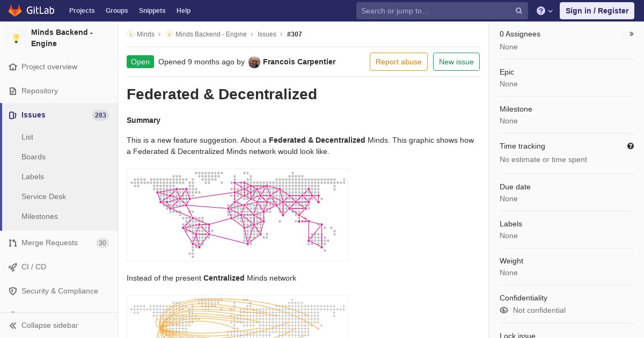Screen dimensions: 644x338
Task: Click the Project overview home icon
Action: [13, 67]
